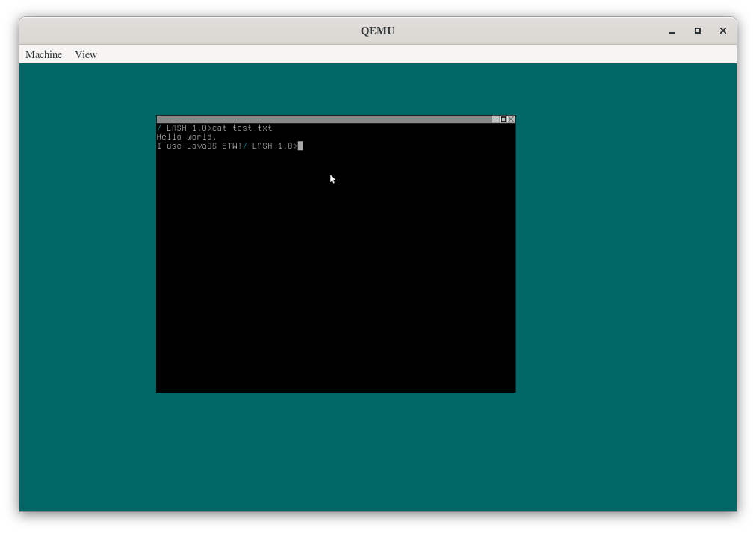Open the View menu
The width and height of the screenshot is (756, 533).
pyautogui.click(x=86, y=54)
